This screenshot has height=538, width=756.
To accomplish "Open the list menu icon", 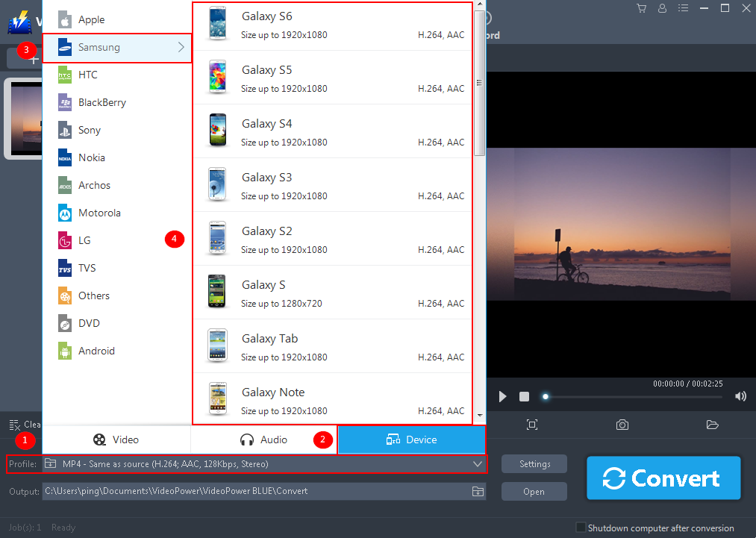I will [683, 8].
